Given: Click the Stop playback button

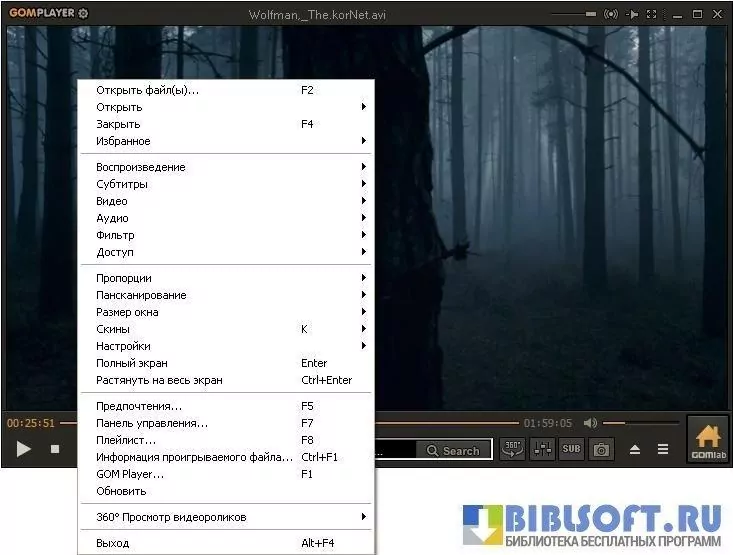Looking at the screenshot, I should 55,450.
